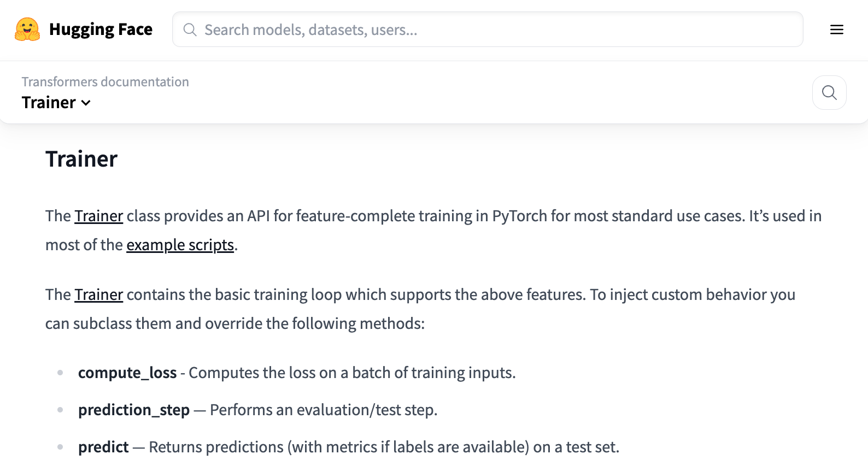868x460 pixels.
Task: Open the hamburger menu
Action: (x=836, y=30)
